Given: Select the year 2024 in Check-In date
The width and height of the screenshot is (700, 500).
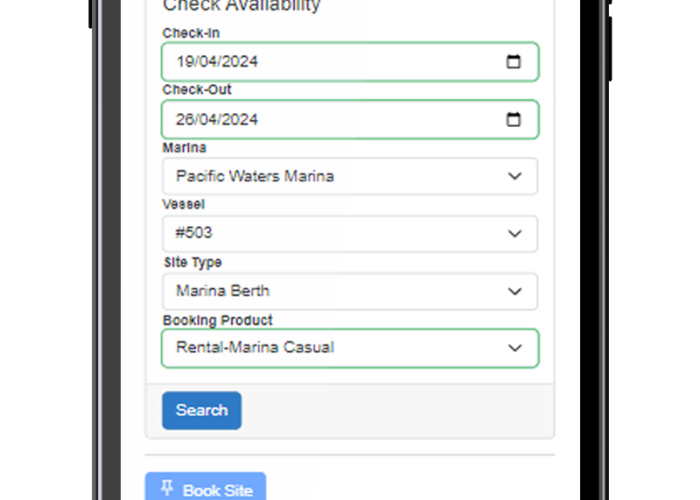Looking at the screenshot, I should coord(240,62).
